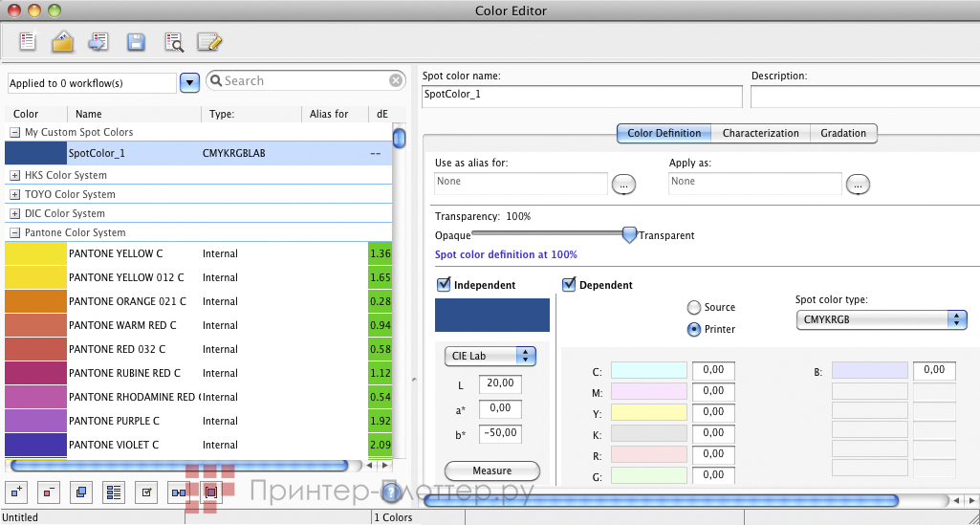Click the new spot color table icon
The image size is (980, 525).
[x=27, y=42]
